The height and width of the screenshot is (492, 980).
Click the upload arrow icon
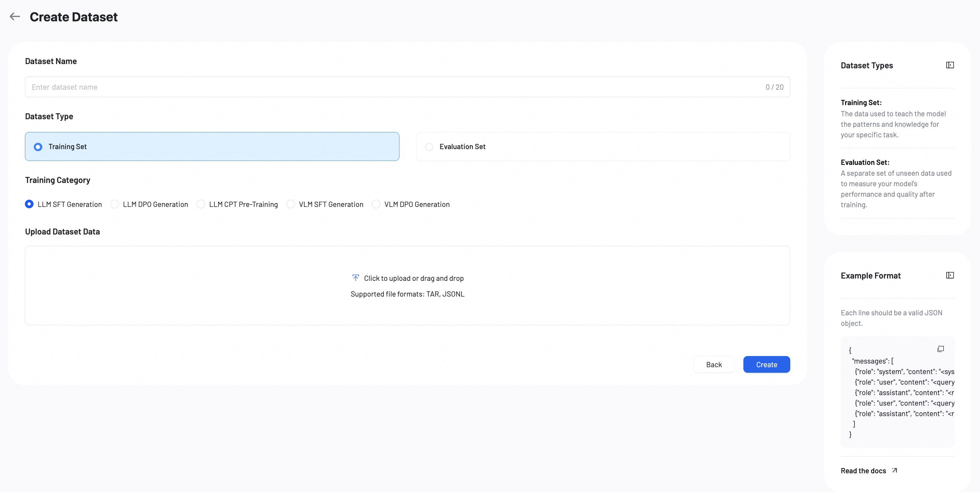coord(355,278)
